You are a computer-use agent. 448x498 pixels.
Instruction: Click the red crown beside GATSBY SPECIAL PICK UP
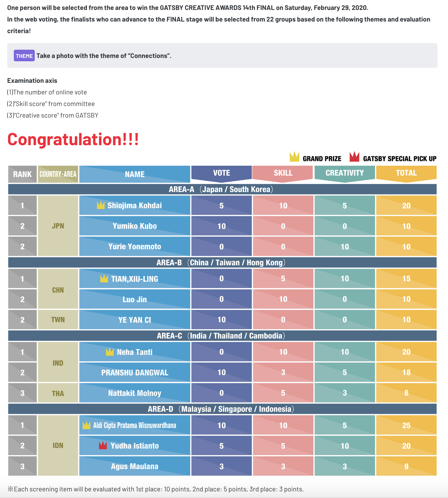[x=354, y=157]
